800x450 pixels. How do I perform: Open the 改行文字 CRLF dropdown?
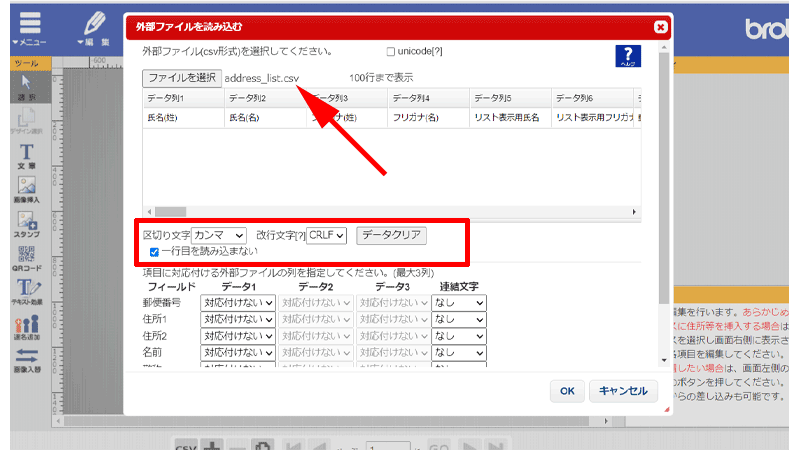coord(326,235)
